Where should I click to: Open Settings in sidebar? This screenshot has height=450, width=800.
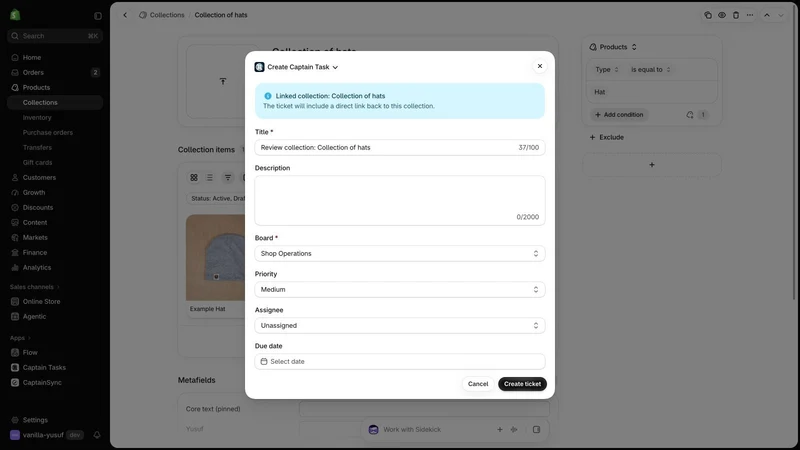(x=55, y=420)
